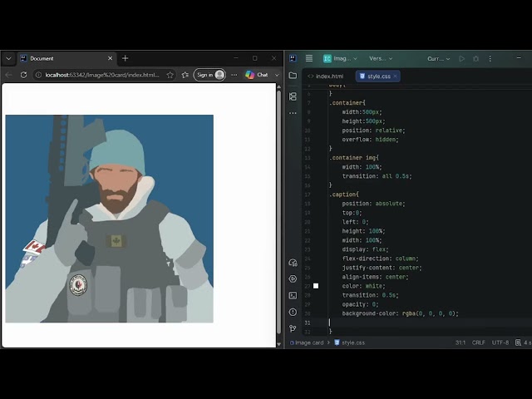The height and width of the screenshot is (399, 532).
Task: Open the Services tool window
Action: pyautogui.click(x=293, y=279)
